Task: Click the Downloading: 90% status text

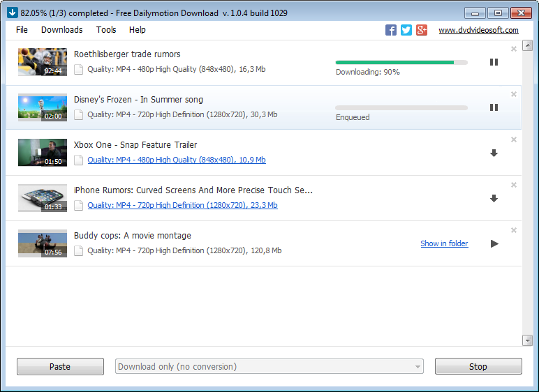Action: click(x=367, y=72)
